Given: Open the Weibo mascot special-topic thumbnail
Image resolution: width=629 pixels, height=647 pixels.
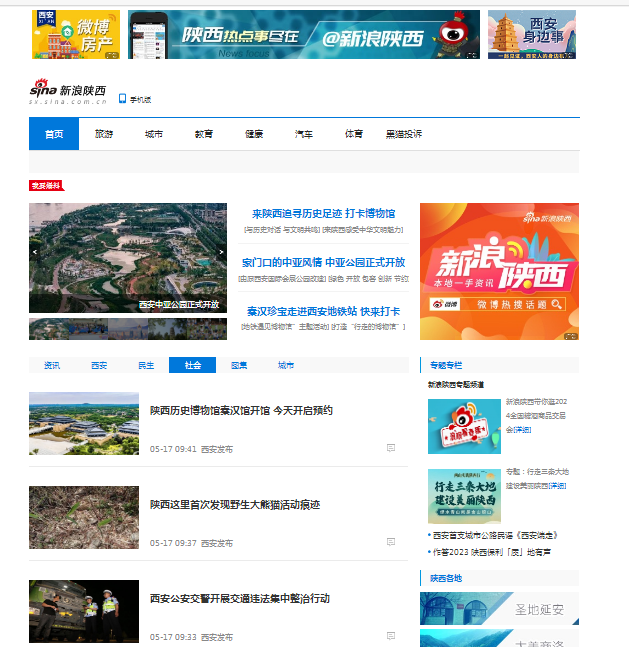Looking at the screenshot, I should [464, 426].
